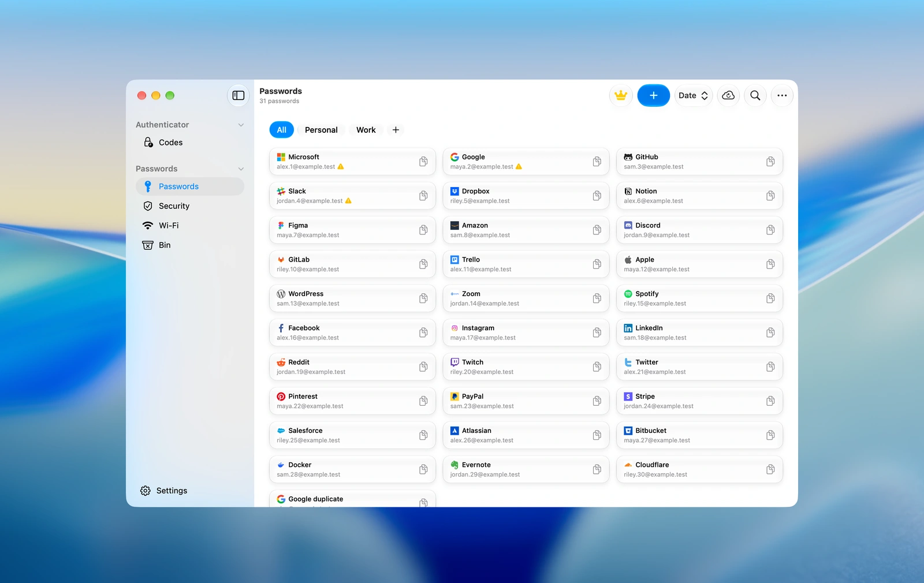The height and width of the screenshot is (583, 924).
Task: Copy the Bitbucket password
Action: [x=770, y=435]
